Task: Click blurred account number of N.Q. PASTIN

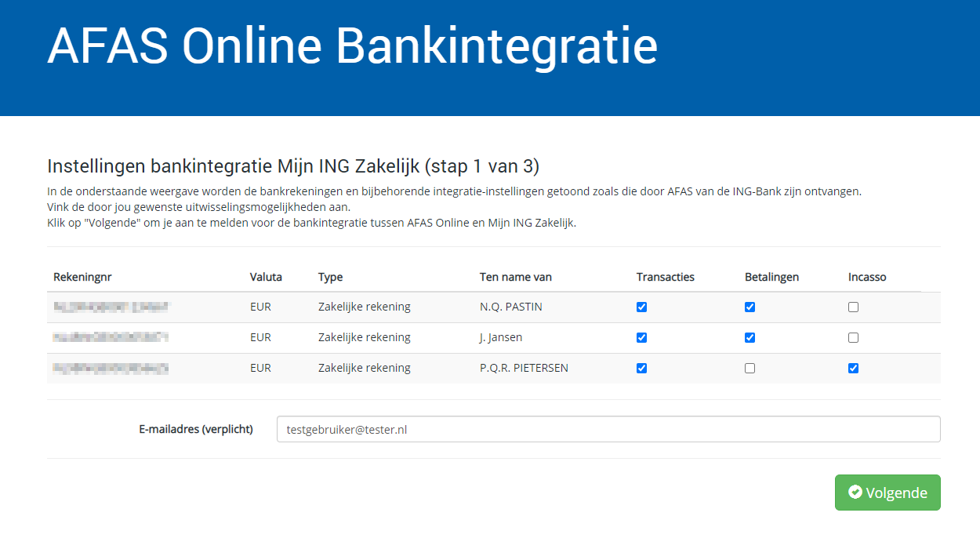Action: point(111,307)
